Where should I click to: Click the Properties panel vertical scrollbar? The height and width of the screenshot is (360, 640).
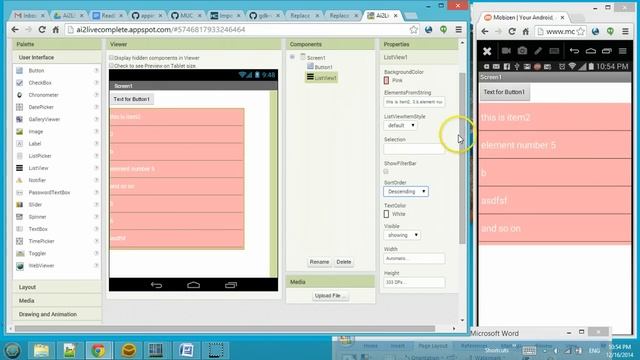(x=462, y=158)
